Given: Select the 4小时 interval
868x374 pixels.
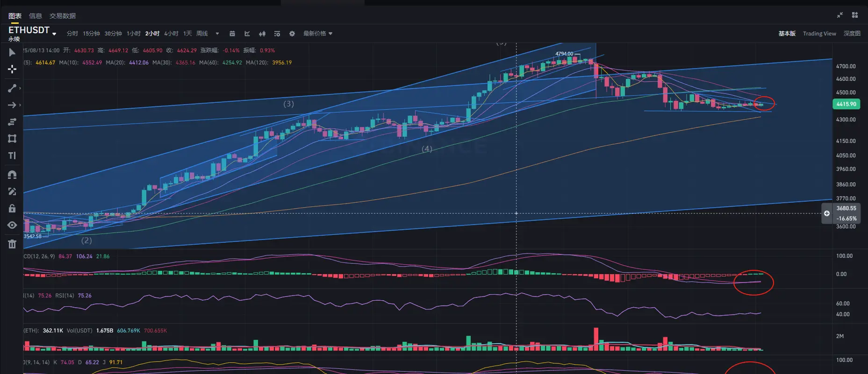Looking at the screenshot, I should (x=171, y=34).
